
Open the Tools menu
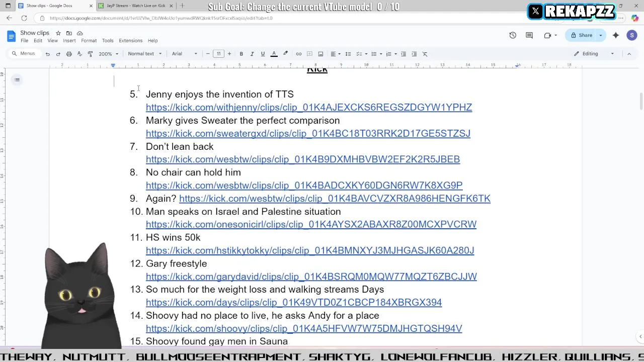[108, 41]
